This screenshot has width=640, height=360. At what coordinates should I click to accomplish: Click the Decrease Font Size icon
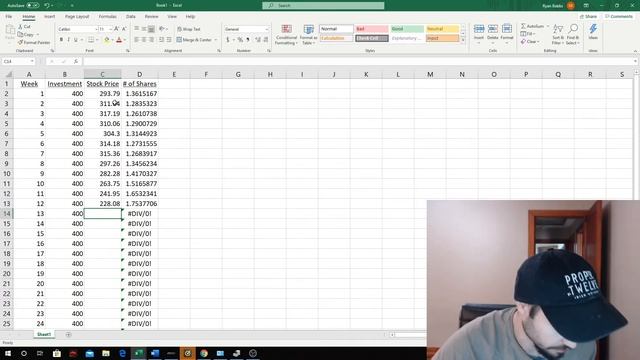124,29
